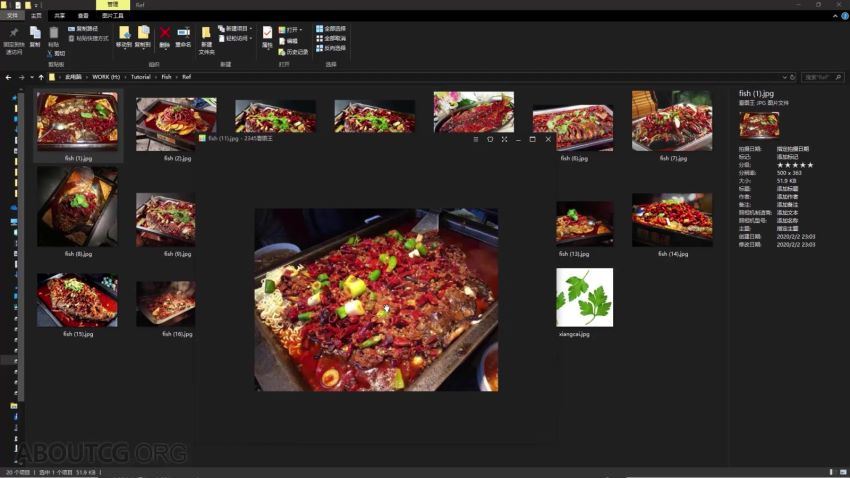Click Tutorial in the address breadcrumb
Viewport: 850px width, 478px height.
click(x=140, y=77)
